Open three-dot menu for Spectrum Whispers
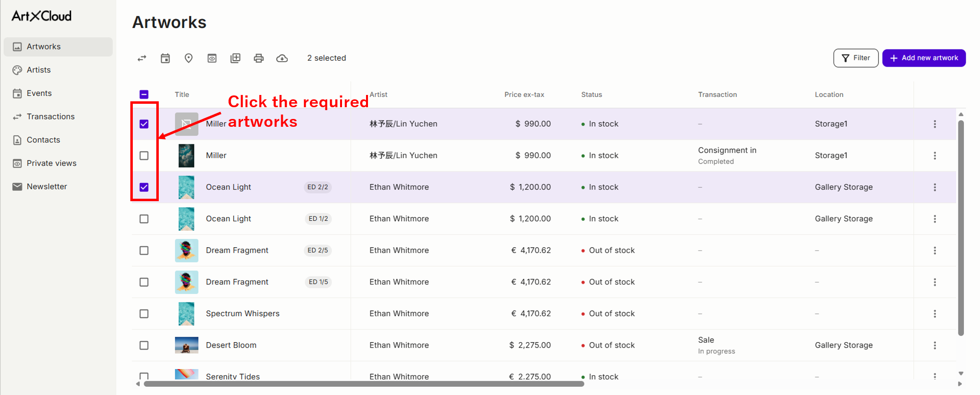The image size is (980, 395). (935, 314)
